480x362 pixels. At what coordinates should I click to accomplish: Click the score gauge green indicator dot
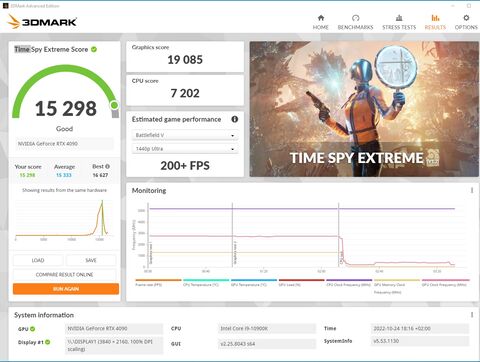point(114,105)
